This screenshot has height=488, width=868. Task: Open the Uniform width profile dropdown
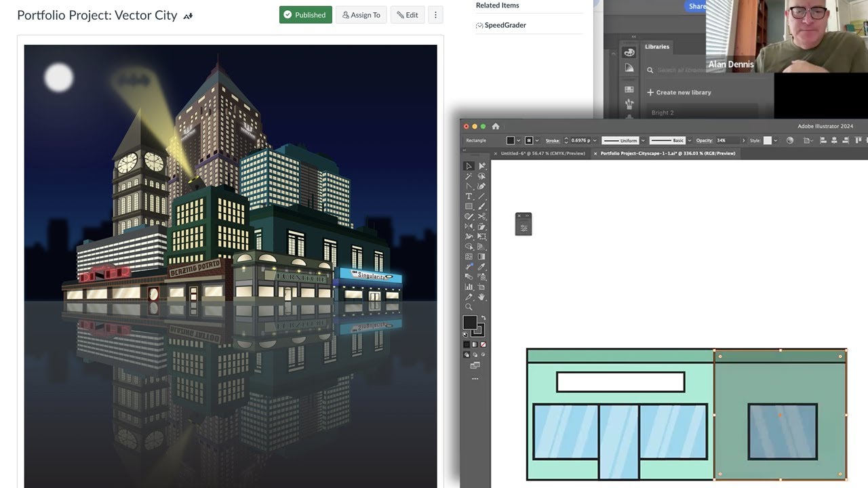pyautogui.click(x=643, y=140)
